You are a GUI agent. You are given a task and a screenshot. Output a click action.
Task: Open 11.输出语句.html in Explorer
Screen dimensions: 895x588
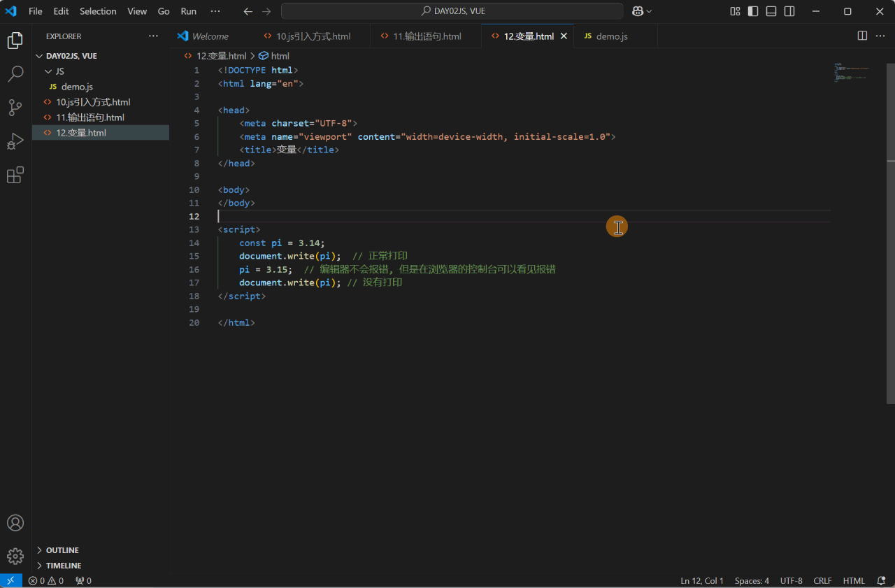pos(90,117)
